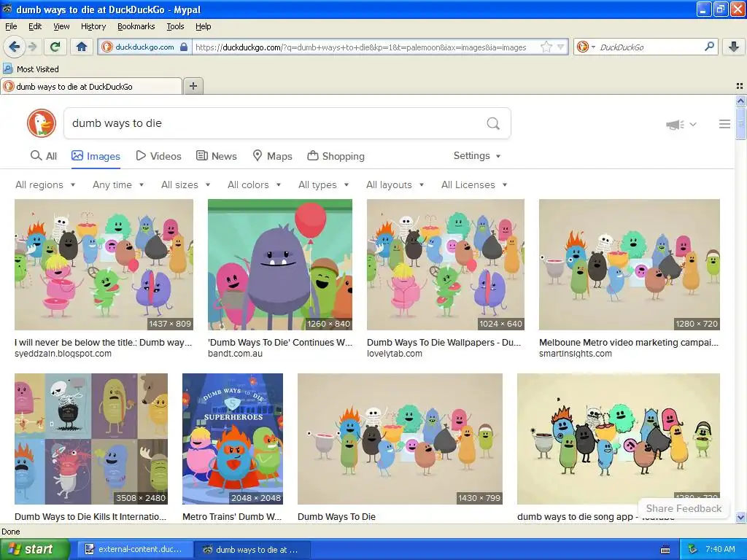The image size is (747, 560).
Task: Click the page scrollbar down arrow
Action: (740, 517)
